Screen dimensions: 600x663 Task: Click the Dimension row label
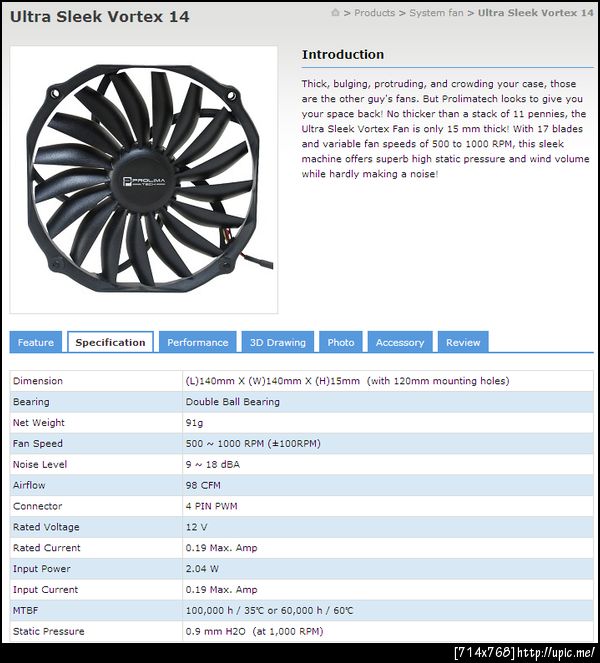click(38, 381)
